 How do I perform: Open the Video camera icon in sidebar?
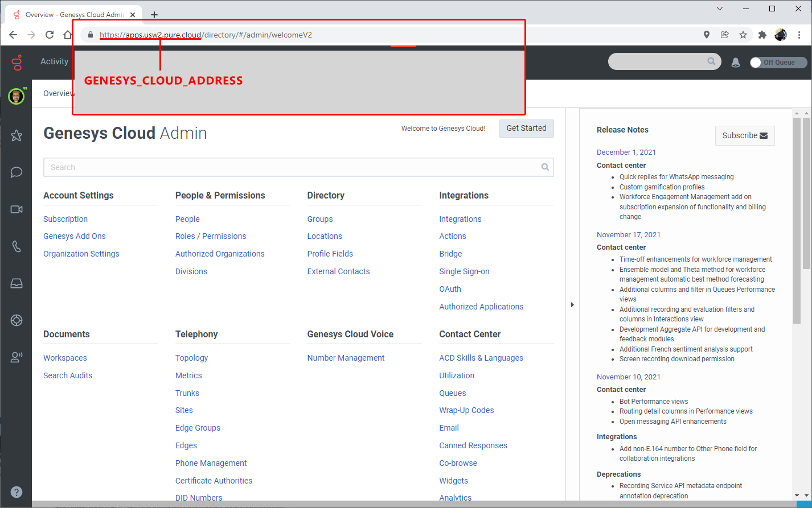pos(17,209)
